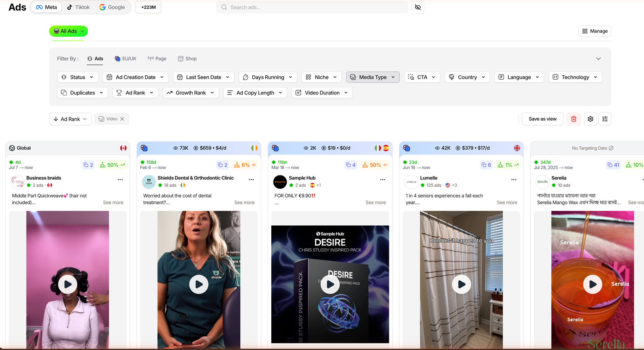
Task: Select the Page filter tab
Action: click(157, 59)
